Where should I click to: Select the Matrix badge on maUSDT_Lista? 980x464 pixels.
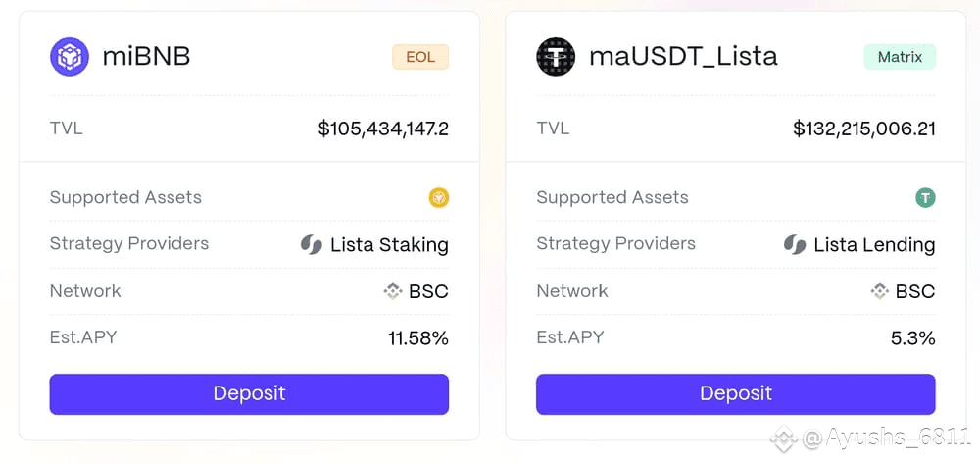click(x=900, y=57)
